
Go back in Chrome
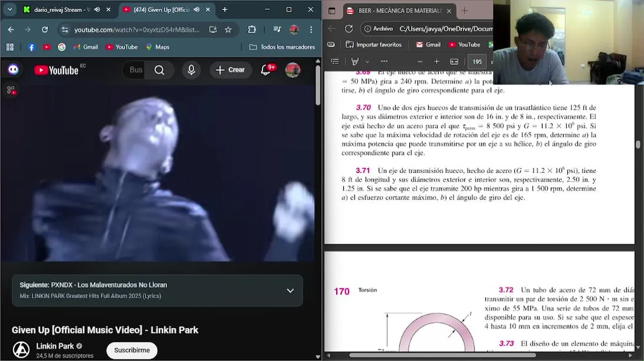[11, 30]
